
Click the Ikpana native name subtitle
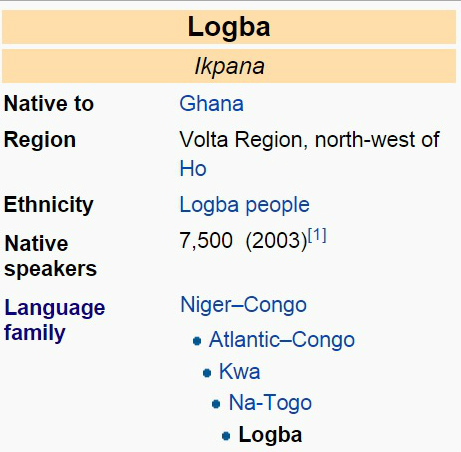point(229,66)
